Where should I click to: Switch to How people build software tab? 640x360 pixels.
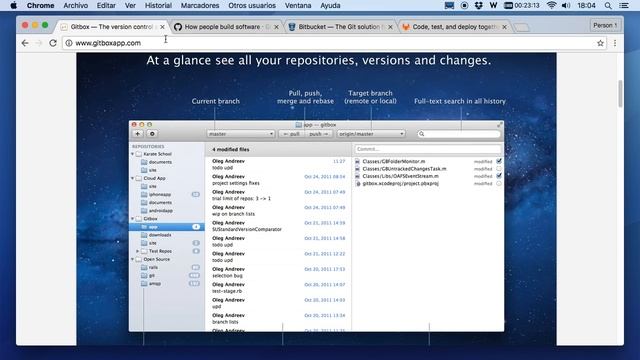(227, 27)
